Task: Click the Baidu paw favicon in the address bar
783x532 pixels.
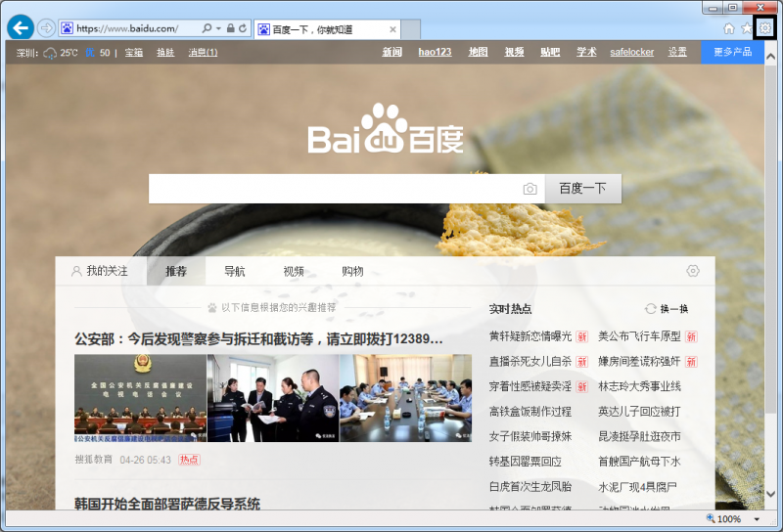Action: pyautogui.click(x=67, y=28)
